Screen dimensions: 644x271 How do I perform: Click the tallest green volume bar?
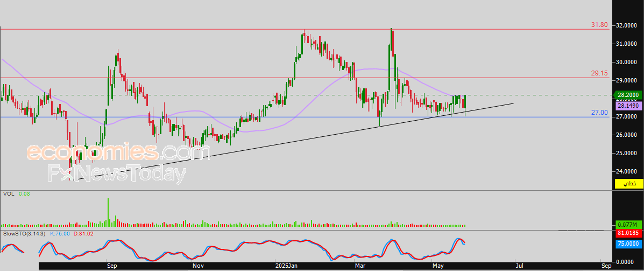point(109,212)
